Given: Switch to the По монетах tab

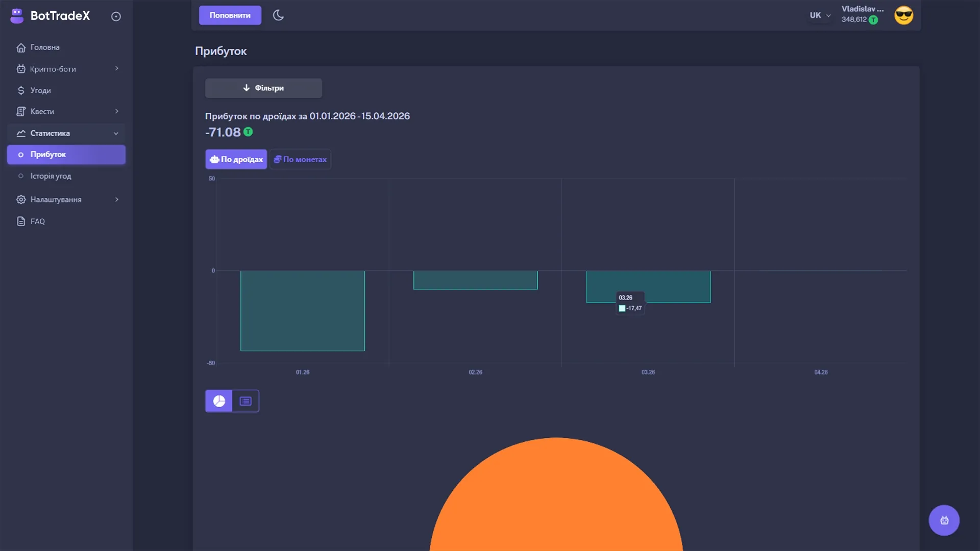Looking at the screenshot, I should point(300,159).
